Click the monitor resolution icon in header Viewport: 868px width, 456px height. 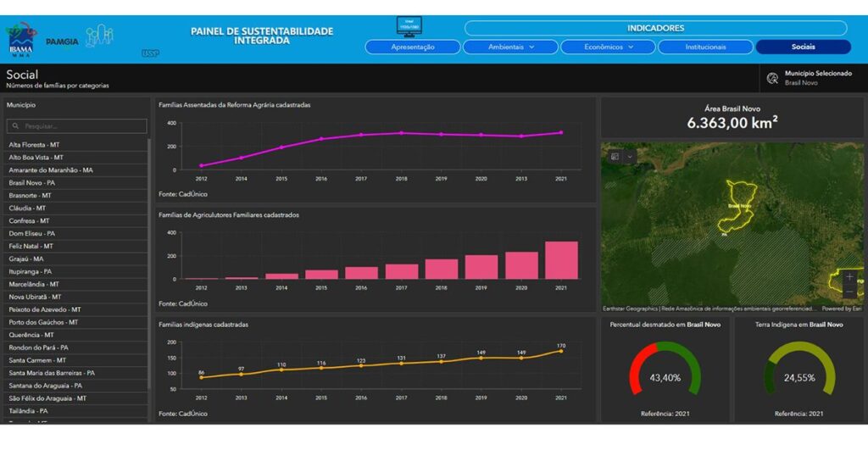click(x=409, y=26)
